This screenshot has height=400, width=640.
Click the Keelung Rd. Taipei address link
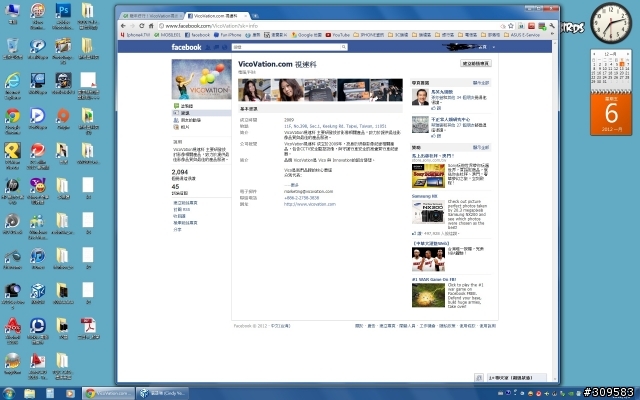(x=335, y=126)
